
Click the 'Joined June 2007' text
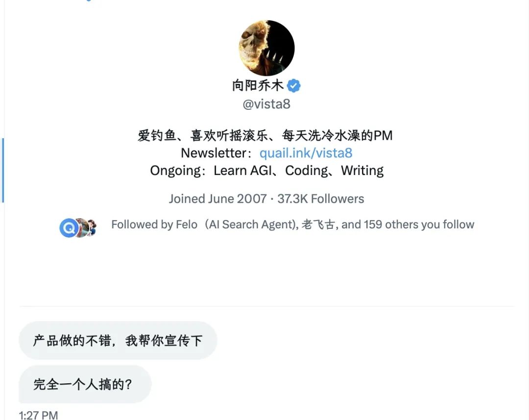click(x=217, y=199)
